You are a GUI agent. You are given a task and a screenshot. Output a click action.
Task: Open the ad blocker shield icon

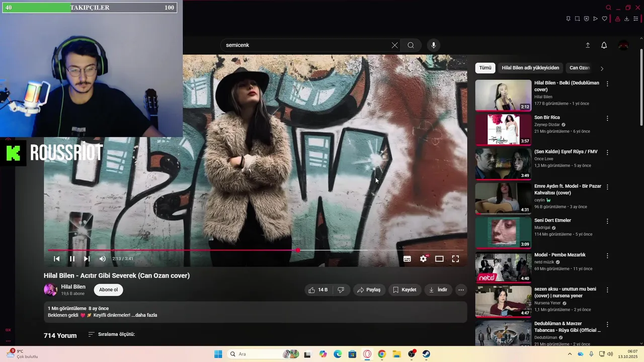point(586,19)
